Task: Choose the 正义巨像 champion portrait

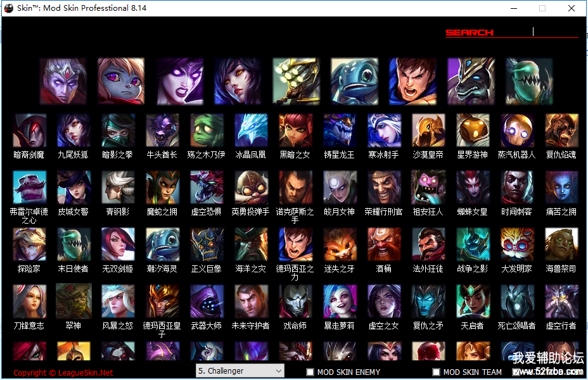Action: pyautogui.click(x=207, y=244)
